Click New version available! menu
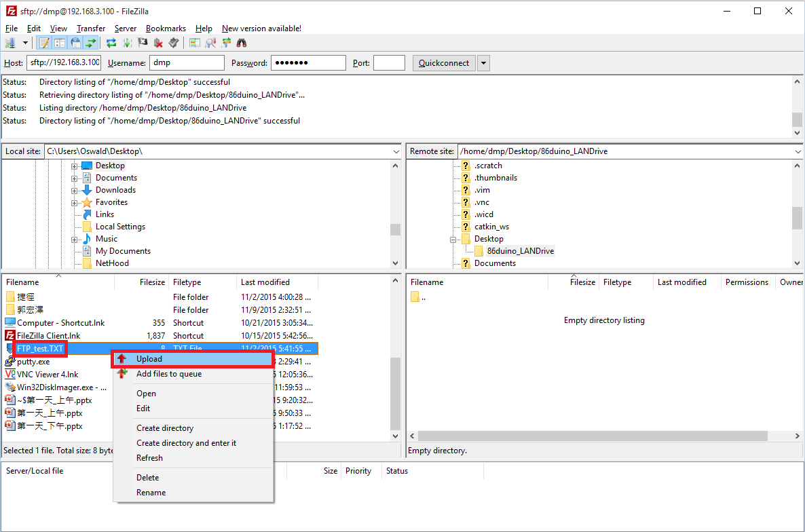 click(261, 28)
